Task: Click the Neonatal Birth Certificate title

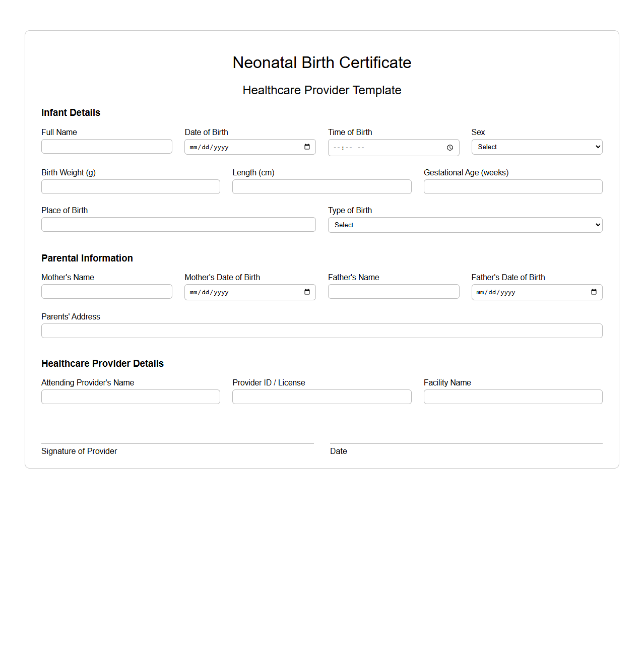Action: pos(321,62)
